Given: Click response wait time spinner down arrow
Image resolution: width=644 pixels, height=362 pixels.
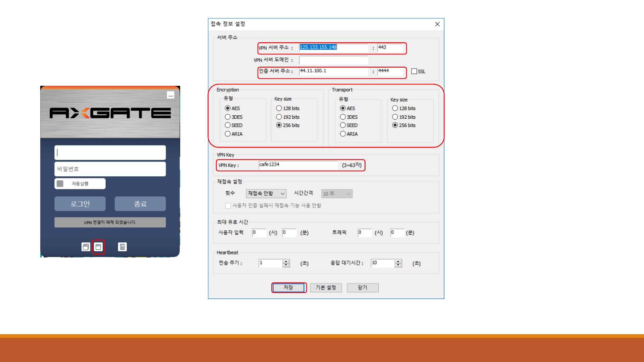Looking at the screenshot, I should click(x=398, y=265).
